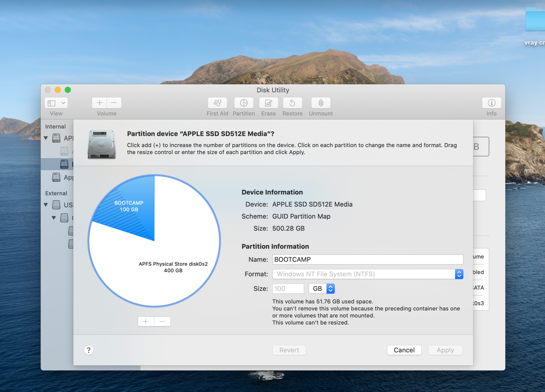Click the First Aid toolbar icon
545x392 pixels.
tap(217, 103)
